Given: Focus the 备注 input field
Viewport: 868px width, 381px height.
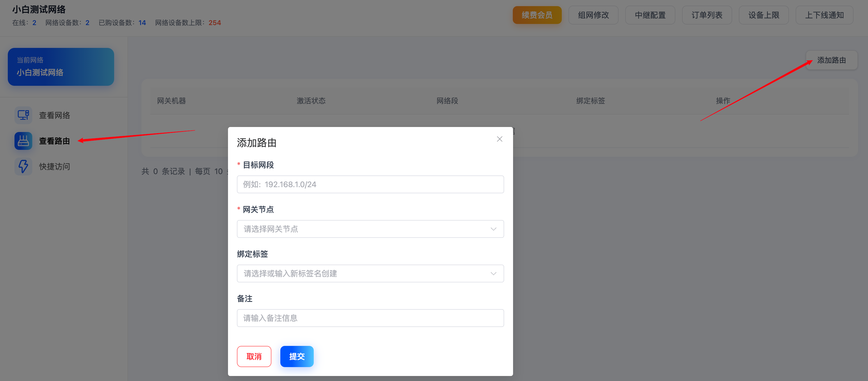Looking at the screenshot, I should pyautogui.click(x=370, y=318).
